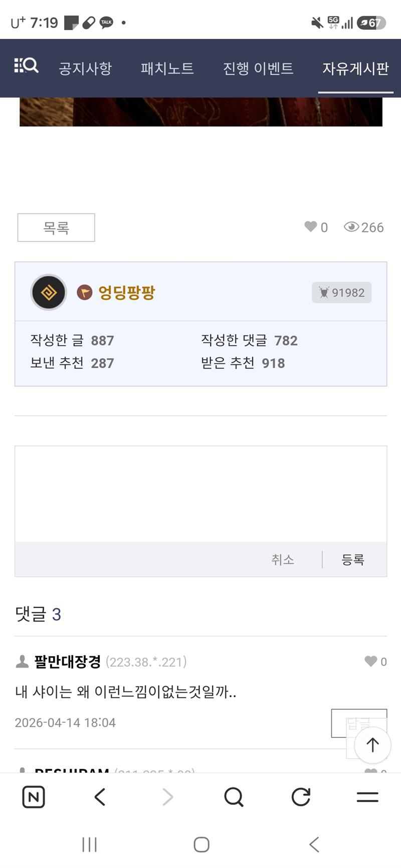Tap 엉딩팡팡's profile avatar icon
This screenshot has width=401, height=868.
pyautogui.click(x=49, y=293)
